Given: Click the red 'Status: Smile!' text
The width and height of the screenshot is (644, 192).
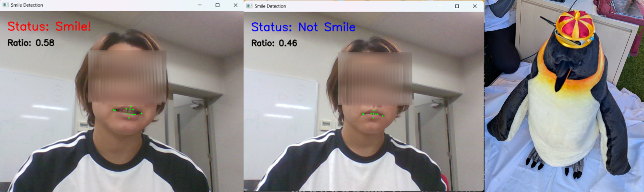Looking at the screenshot, I should point(49,26).
